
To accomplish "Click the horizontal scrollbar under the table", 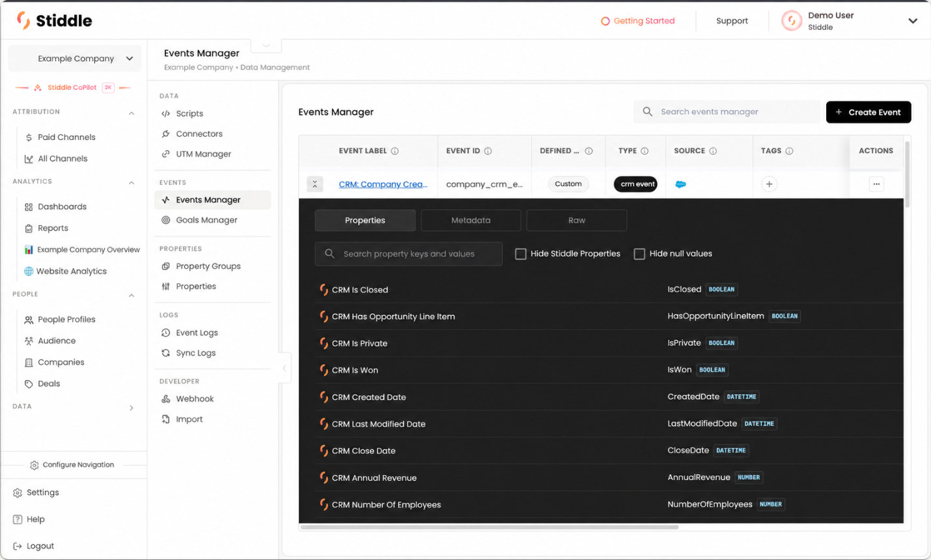I will [490, 527].
